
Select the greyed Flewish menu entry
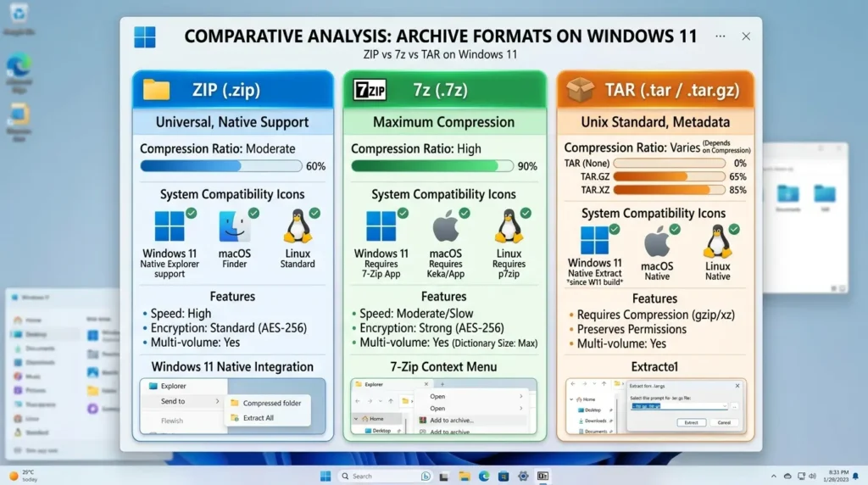(171, 421)
